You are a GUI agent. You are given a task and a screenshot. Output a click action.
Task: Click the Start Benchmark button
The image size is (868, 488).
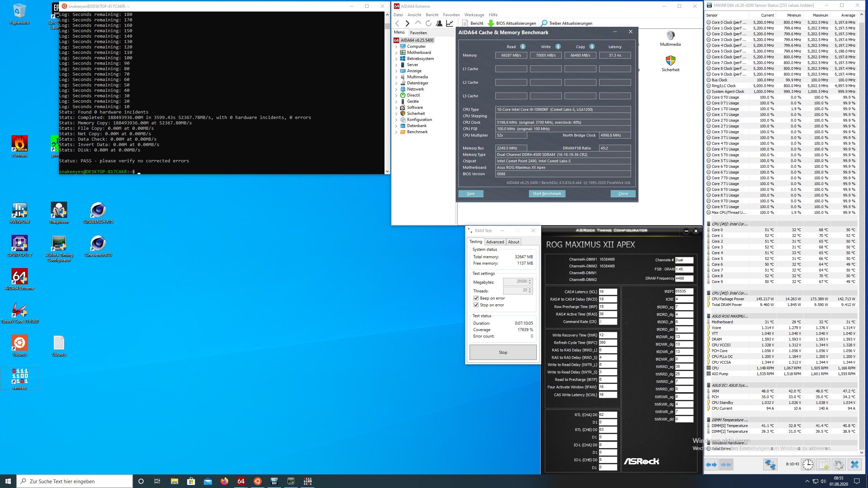click(547, 194)
